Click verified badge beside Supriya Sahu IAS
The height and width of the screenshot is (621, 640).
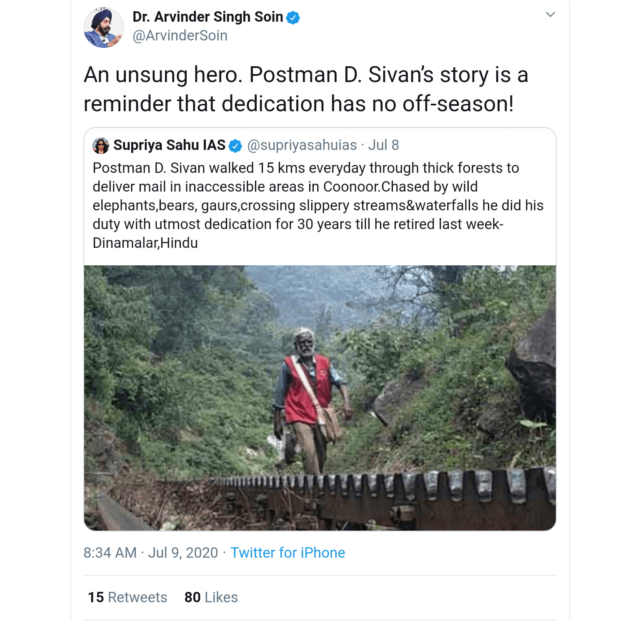[x=236, y=146]
